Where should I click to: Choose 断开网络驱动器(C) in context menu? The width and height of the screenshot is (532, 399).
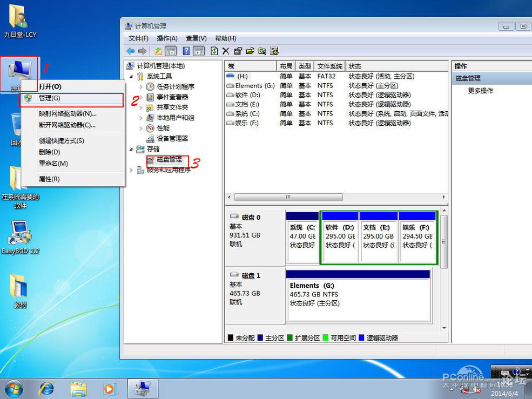(73, 125)
